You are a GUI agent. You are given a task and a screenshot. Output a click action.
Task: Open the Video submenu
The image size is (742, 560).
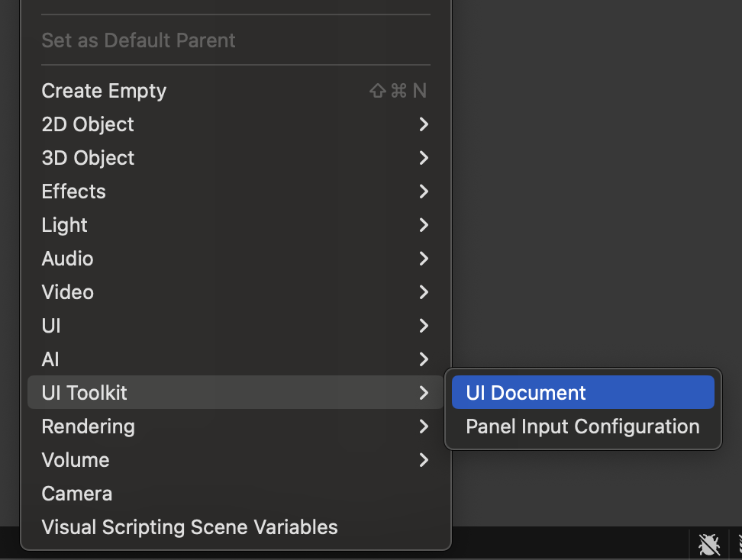[x=68, y=292]
